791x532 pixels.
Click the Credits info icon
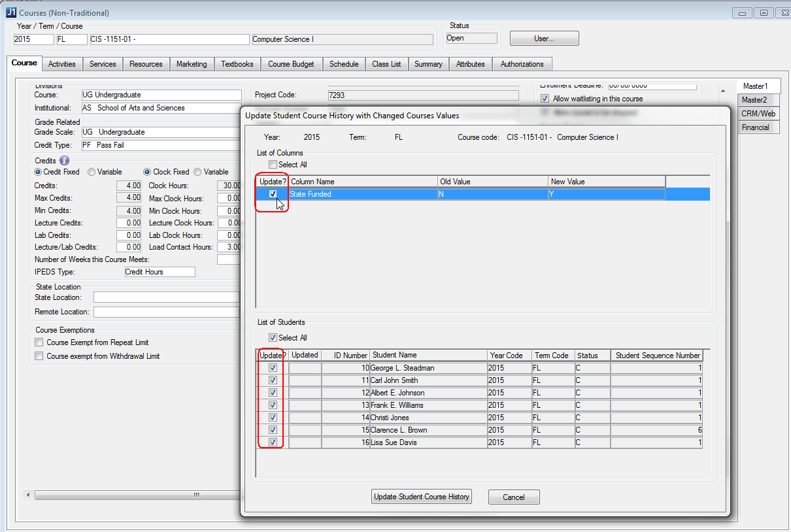point(64,160)
